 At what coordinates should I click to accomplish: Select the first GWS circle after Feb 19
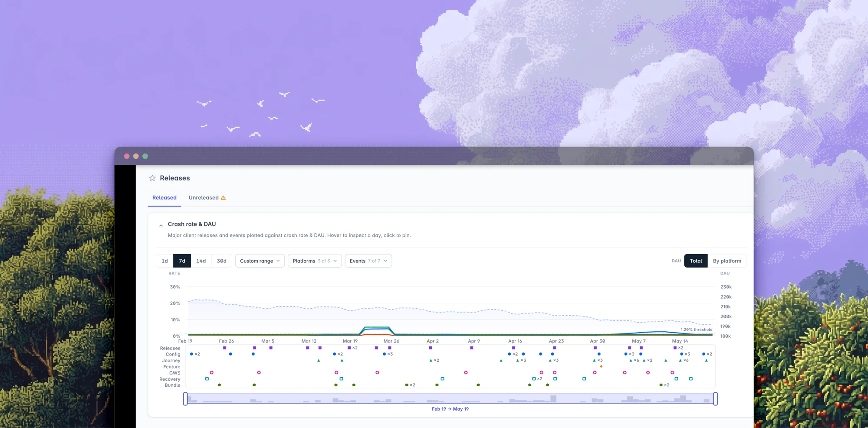tap(212, 372)
